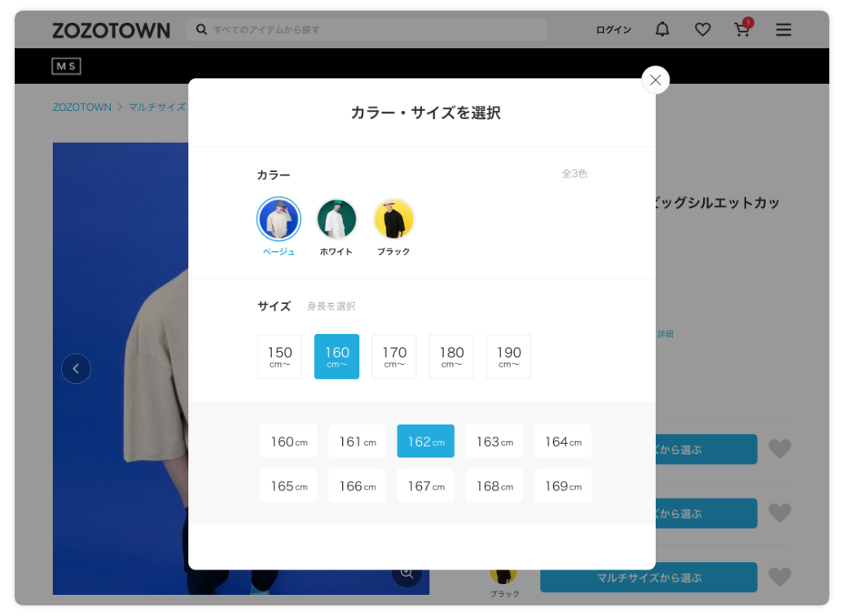Open the shopping cart icon
The height and width of the screenshot is (616, 844).
pyautogui.click(x=743, y=29)
